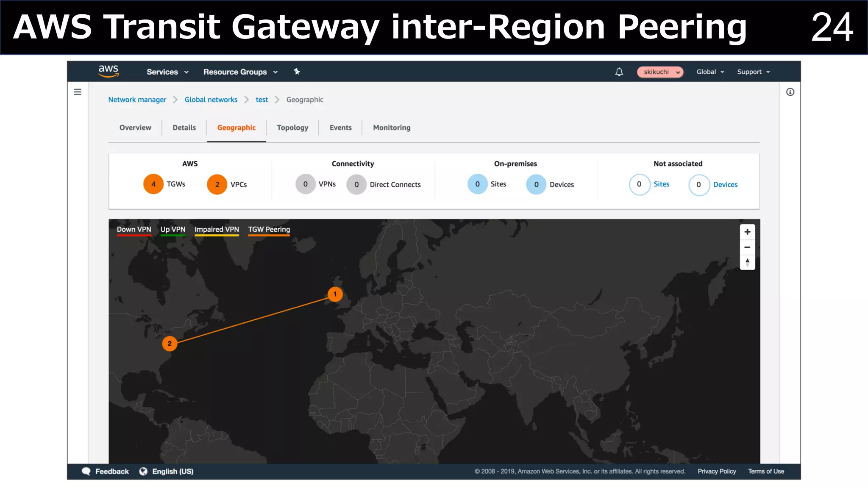Open the Feedback link
Image resolution: width=868 pixels, height=488 pixels.
click(112, 471)
